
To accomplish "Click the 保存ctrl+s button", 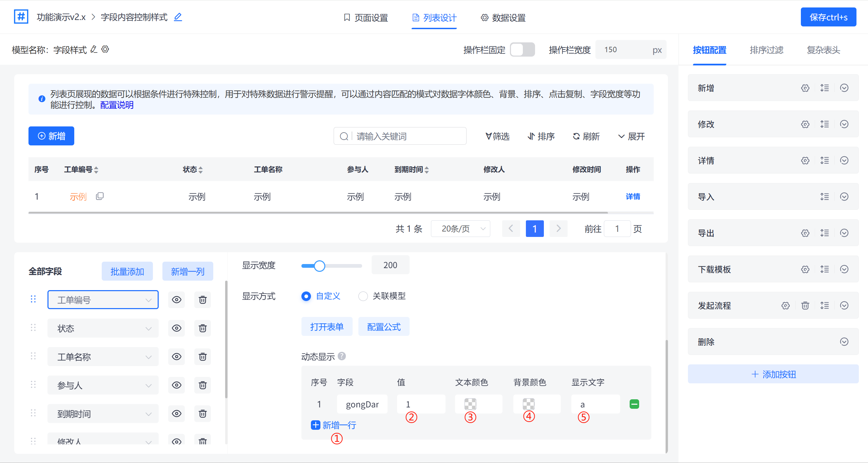I will 828,17.
